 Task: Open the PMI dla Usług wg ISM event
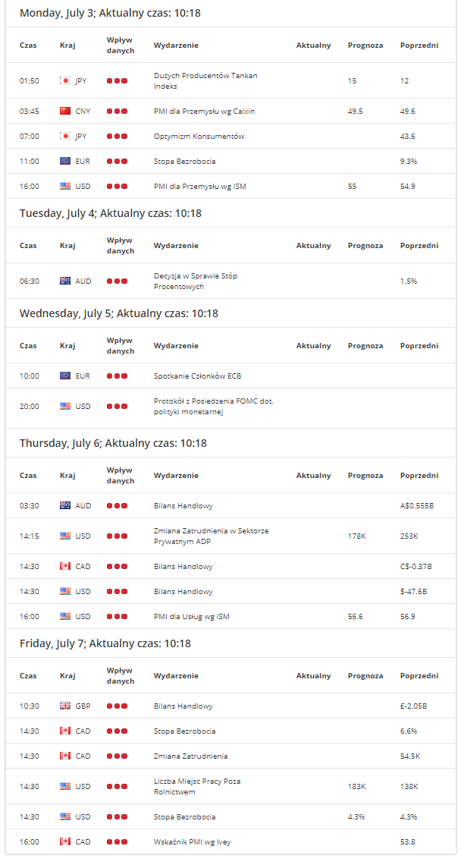tap(191, 617)
